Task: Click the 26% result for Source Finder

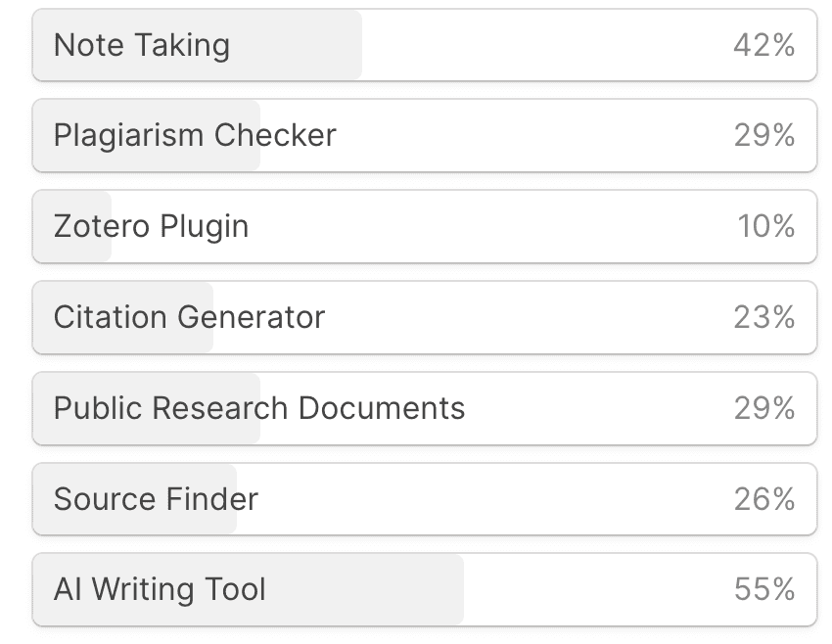Action: [763, 499]
